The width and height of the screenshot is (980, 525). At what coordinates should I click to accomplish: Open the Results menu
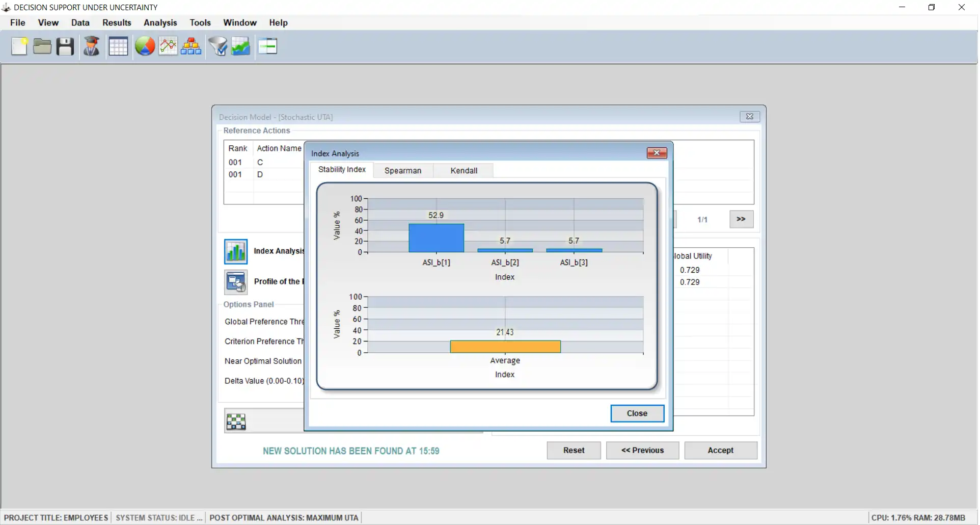(117, 22)
